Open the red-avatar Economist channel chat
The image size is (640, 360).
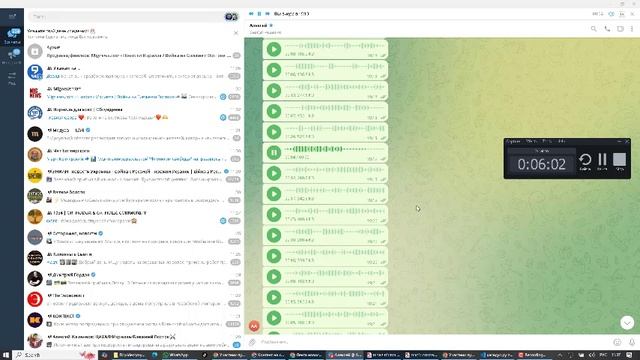[134, 299]
